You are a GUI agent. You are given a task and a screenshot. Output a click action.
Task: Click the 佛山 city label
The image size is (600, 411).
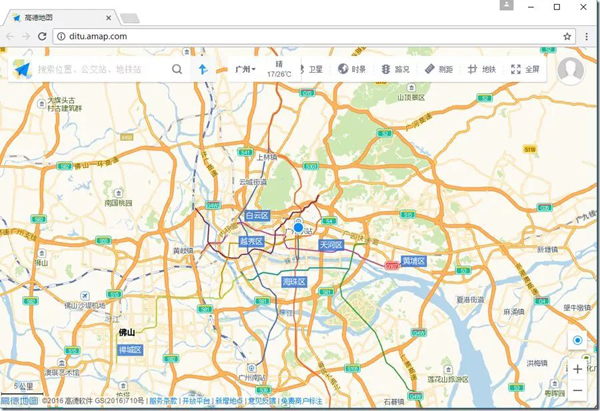tap(127, 332)
